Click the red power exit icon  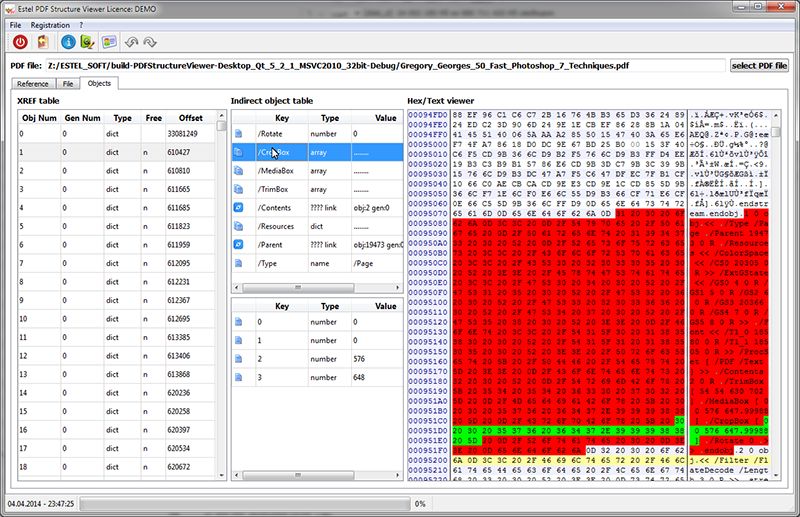tap(19, 42)
